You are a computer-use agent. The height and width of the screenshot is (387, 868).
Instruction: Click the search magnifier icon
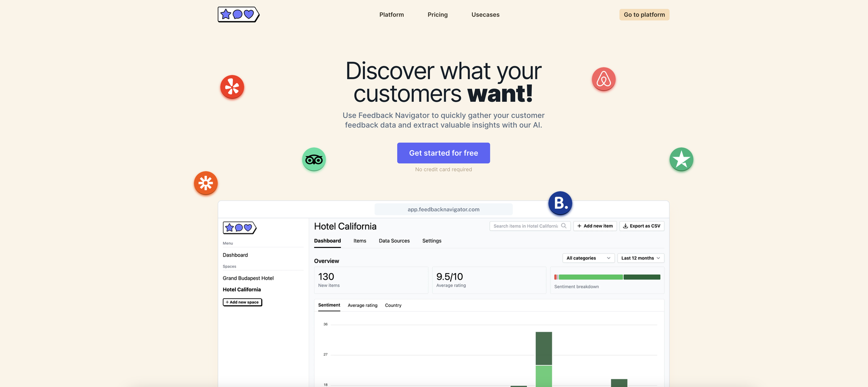coord(564,226)
